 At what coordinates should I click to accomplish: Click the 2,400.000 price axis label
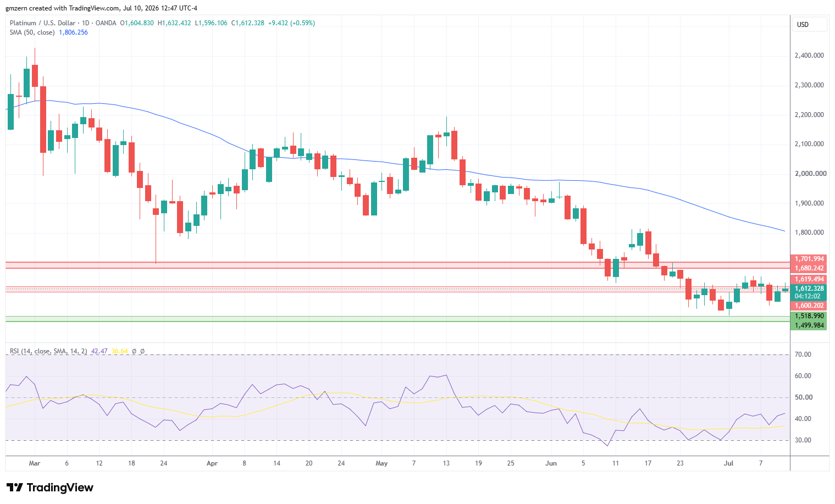pyautogui.click(x=809, y=56)
